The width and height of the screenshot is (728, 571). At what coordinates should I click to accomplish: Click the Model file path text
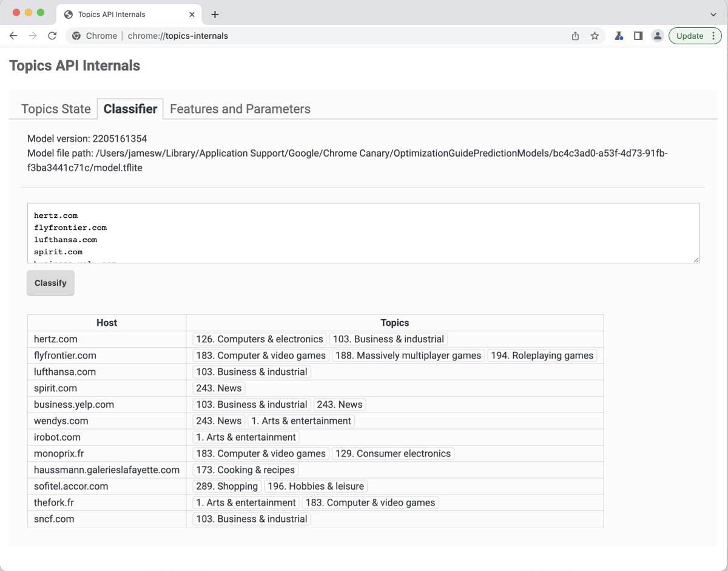click(x=348, y=160)
